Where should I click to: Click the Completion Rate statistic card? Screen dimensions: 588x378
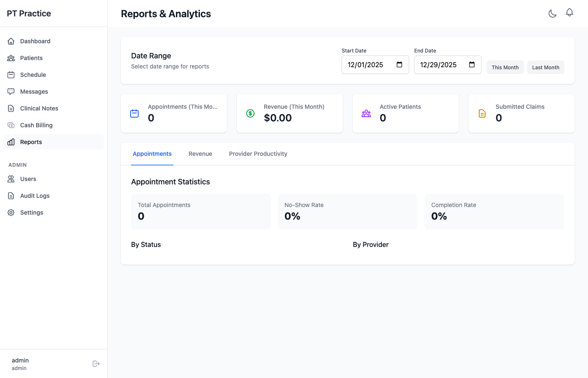tap(494, 211)
